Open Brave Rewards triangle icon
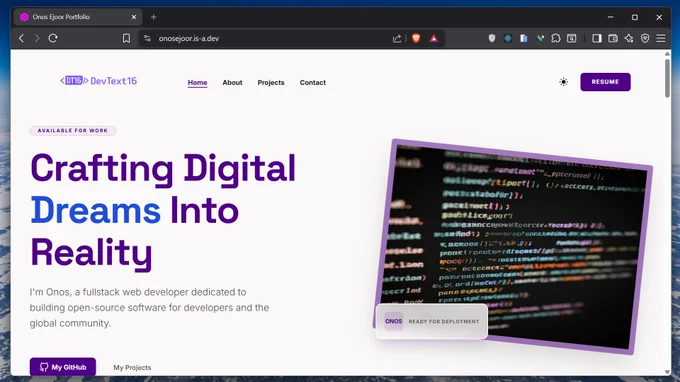The image size is (680, 382). pyautogui.click(x=434, y=39)
